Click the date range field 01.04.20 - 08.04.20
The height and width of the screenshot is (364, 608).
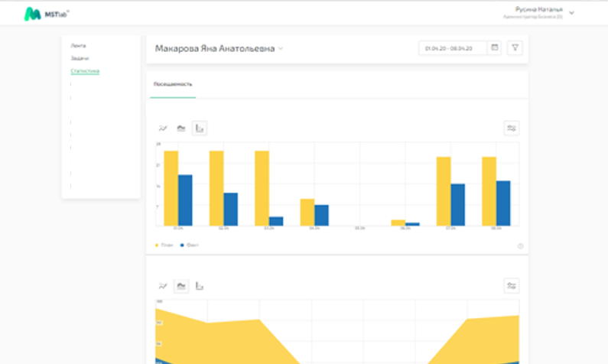pos(453,48)
